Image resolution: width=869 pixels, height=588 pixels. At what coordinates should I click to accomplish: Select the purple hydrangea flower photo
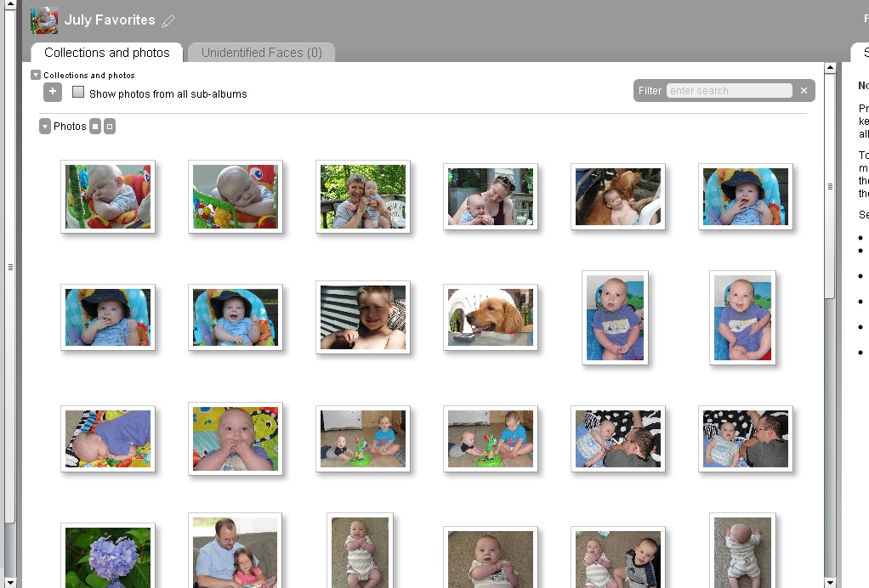[108, 556]
